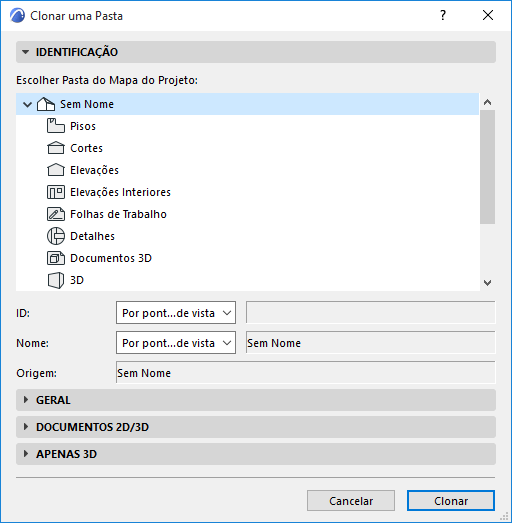Collapse the IDENTIFICAÇÃO panel
The height and width of the screenshot is (523, 512).
tap(25, 52)
